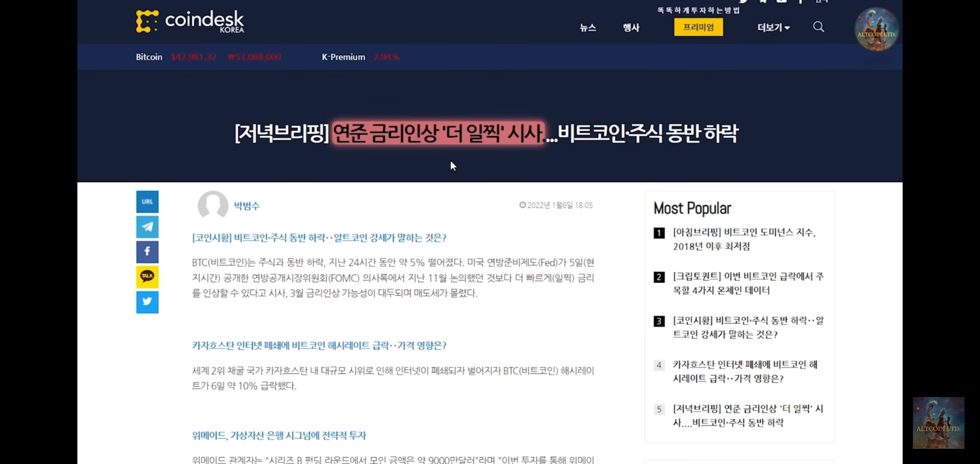Share article via Telegram icon
The width and height of the screenshot is (980, 464).
[147, 227]
